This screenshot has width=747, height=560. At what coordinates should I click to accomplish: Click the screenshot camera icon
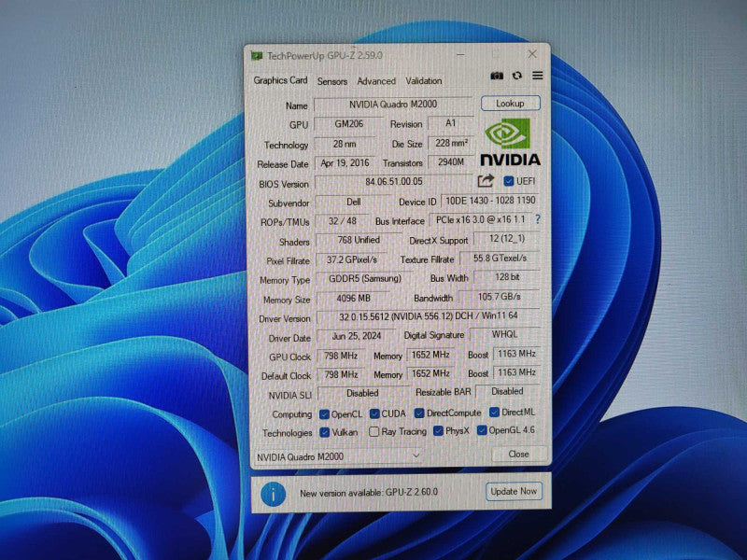point(497,76)
